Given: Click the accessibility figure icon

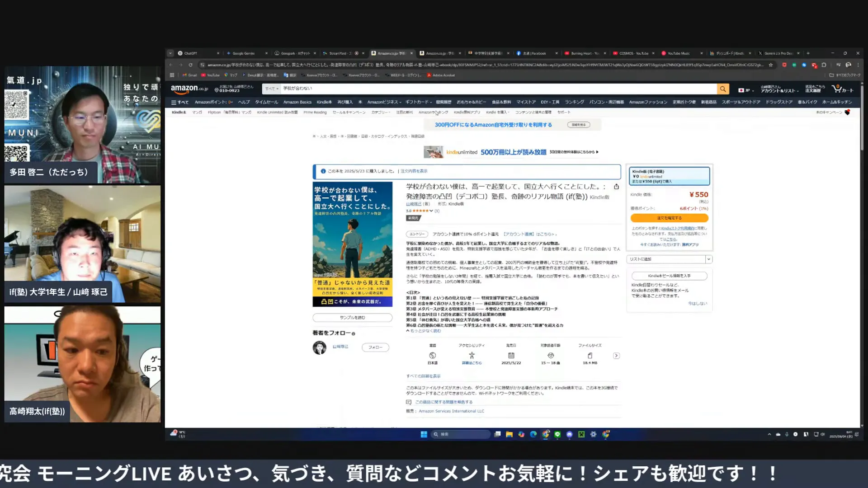Looking at the screenshot, I should pyautogui.click(x=472, y=356).
